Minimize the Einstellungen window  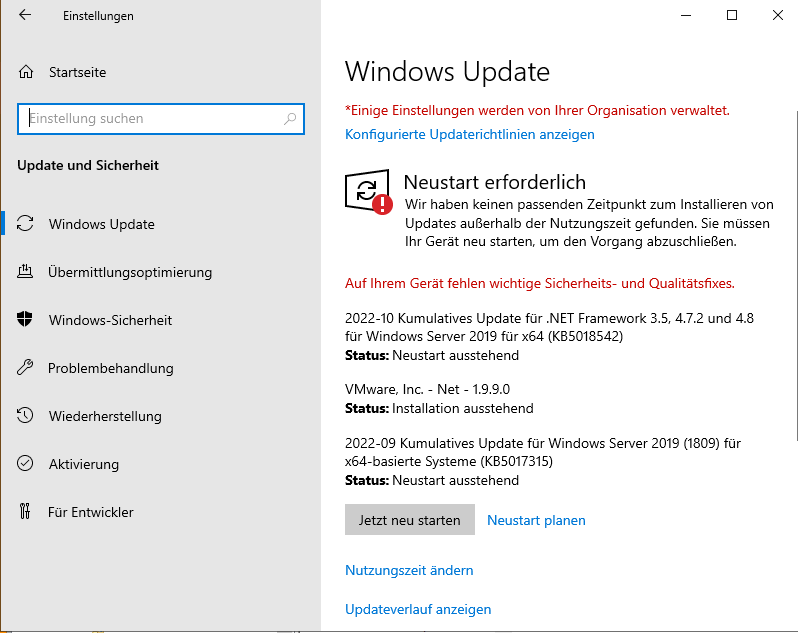point(686,15)
